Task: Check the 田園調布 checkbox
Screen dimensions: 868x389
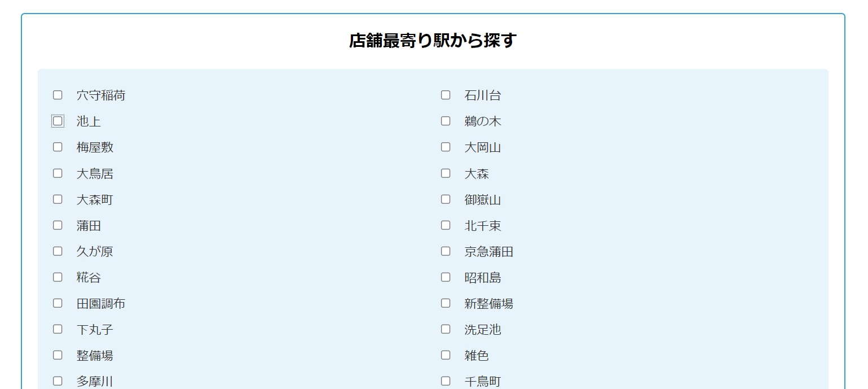Action: 58,303
